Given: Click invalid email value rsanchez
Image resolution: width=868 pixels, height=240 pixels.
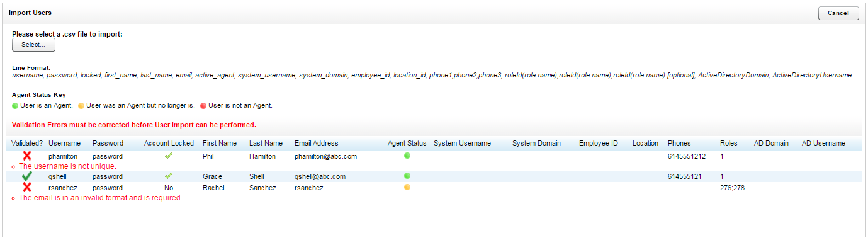Looking at the screenshot, I should pyautogui.click(x=309, y=188).
